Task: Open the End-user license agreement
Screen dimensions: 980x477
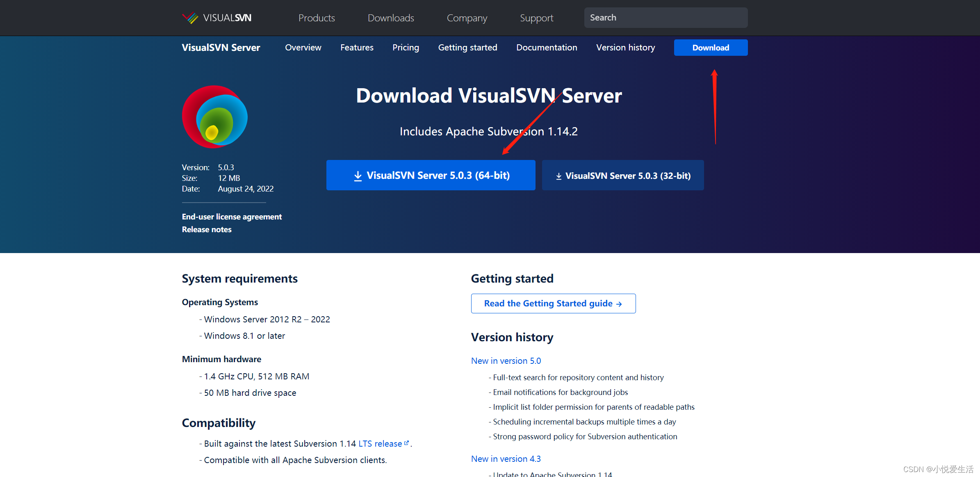Action: pyautogui.click(x=232, y=217)
